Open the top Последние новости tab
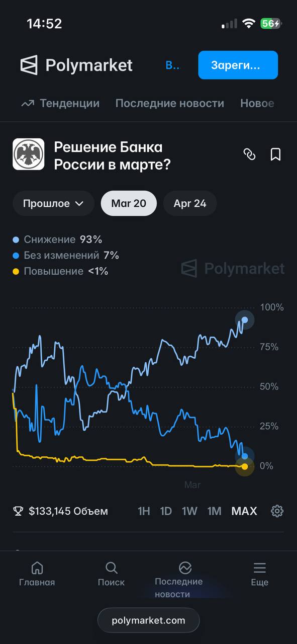The image size is (297, 644). 170,103
